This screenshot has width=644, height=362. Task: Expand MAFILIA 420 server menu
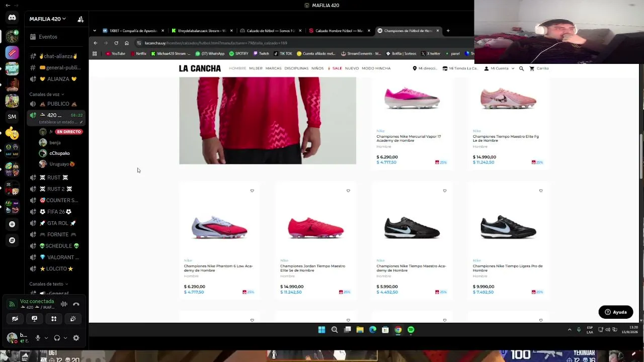tap(47, 19)
